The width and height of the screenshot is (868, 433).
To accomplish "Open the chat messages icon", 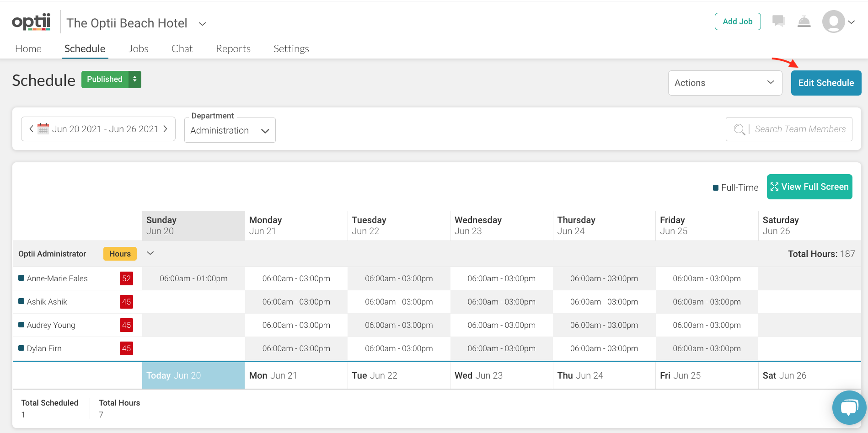I will [778, 21].
